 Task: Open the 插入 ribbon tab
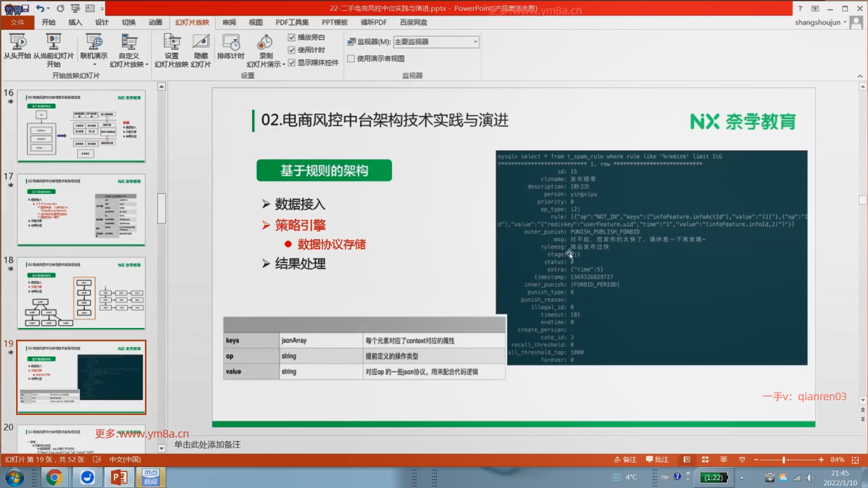tap(75, 22)
